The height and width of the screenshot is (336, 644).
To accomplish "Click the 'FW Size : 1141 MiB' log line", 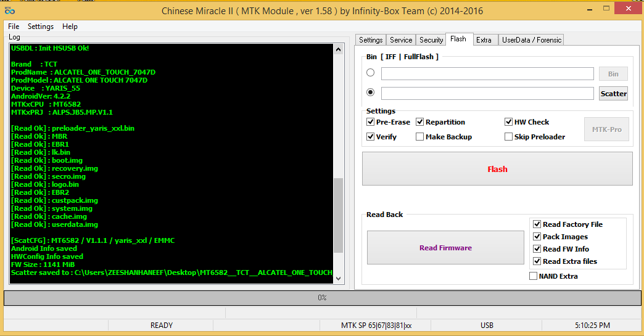I will point(43,264).
